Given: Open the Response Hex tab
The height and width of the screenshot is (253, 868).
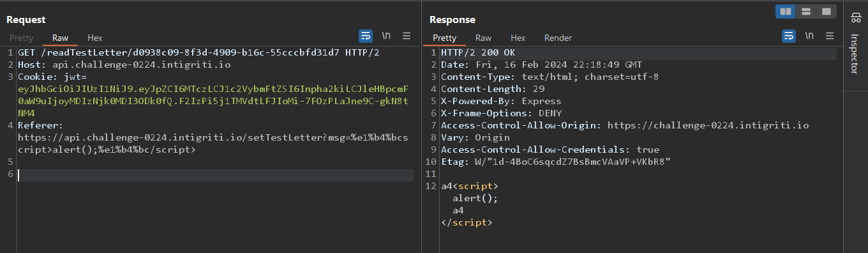Looking at the screenshot, I should [518, 38].
